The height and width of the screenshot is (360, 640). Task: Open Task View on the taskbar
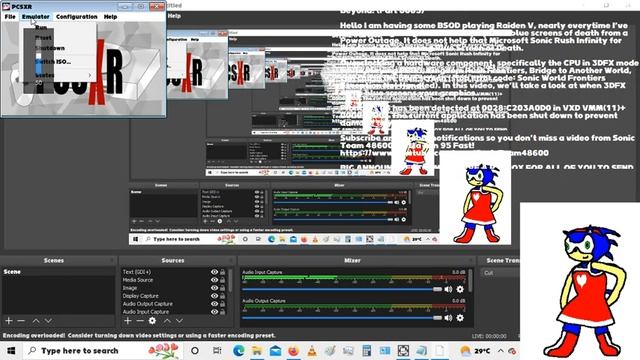217,351
